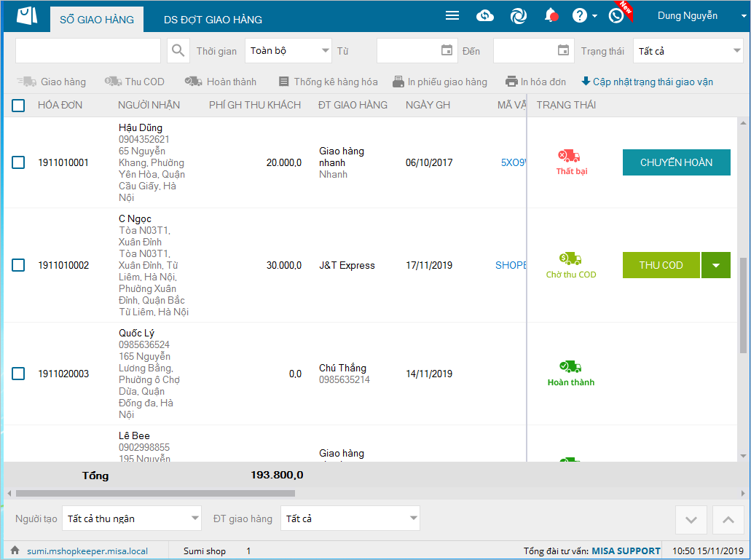The image size is (751, 560).
Task: Expand the Thời gian dropdown
Action: [325, 51]
